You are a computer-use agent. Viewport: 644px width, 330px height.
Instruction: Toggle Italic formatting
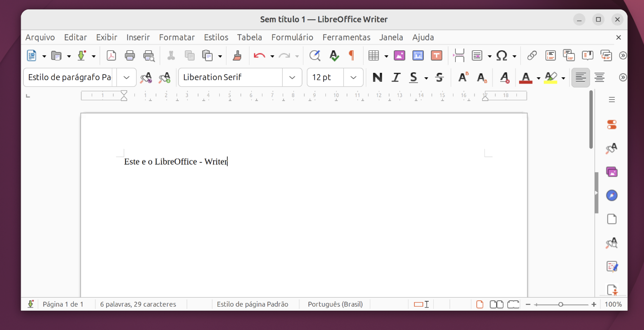(x=396, y=78)
